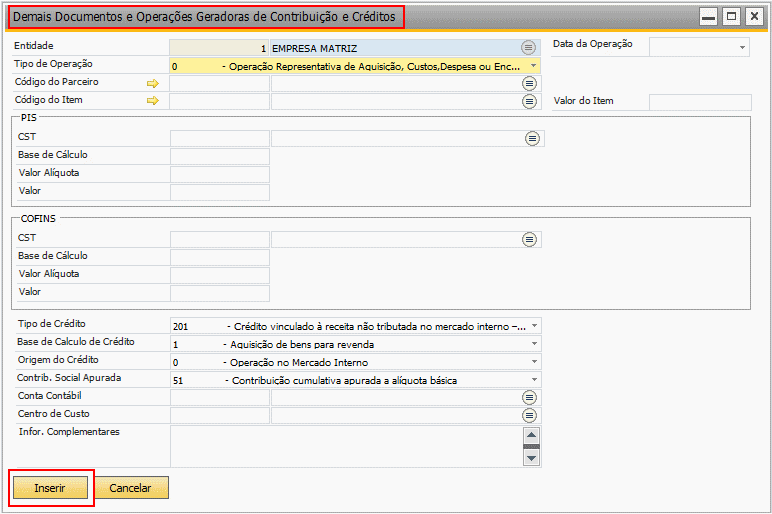Click the Centro de Custo code field
Screen dimensions: 772x514
[x=220, y=415]
